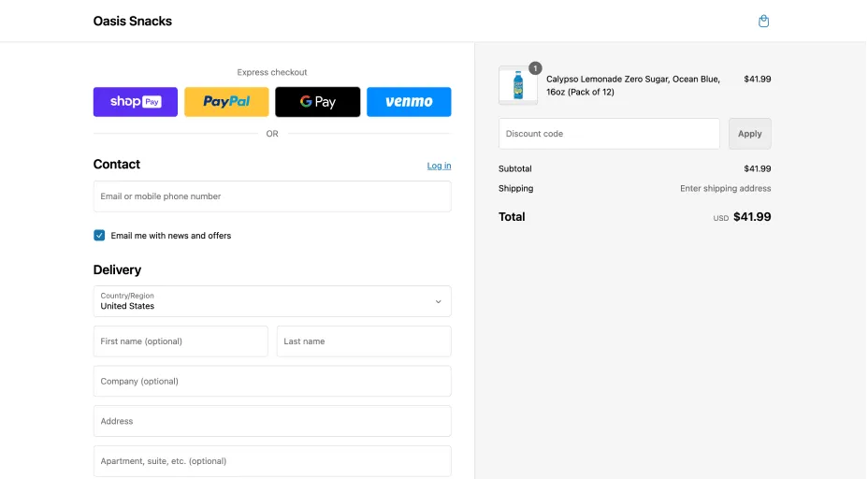Focus the Email or mobile phone number field
868x479 pixels.
272,196
